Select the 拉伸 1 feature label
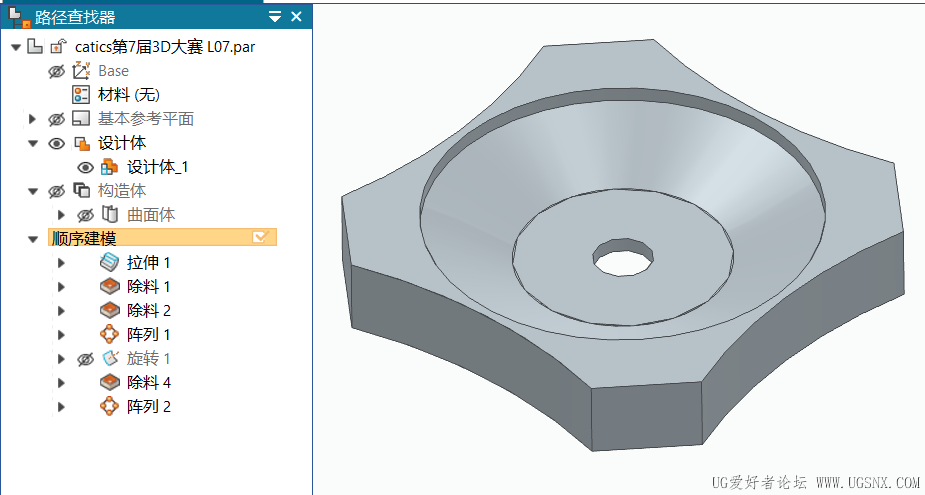Viewport: 925px width, 495px height. tap(149, 263)
